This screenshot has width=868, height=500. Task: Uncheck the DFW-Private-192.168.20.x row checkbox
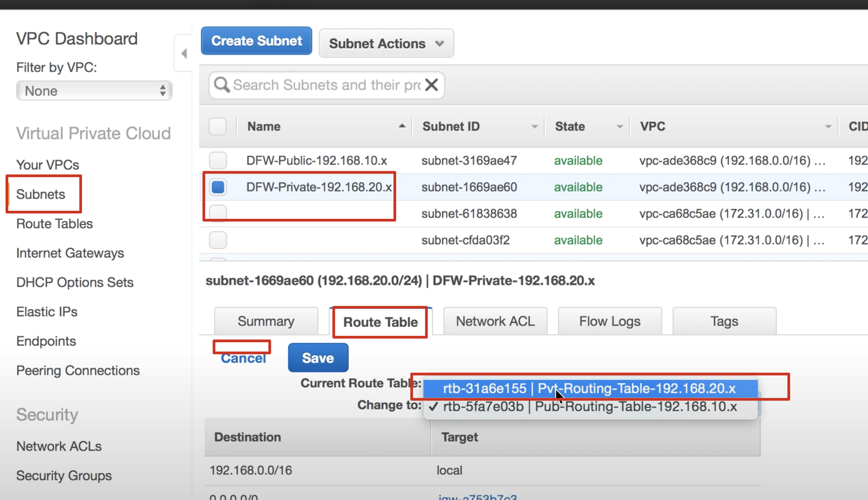point(218,187)
